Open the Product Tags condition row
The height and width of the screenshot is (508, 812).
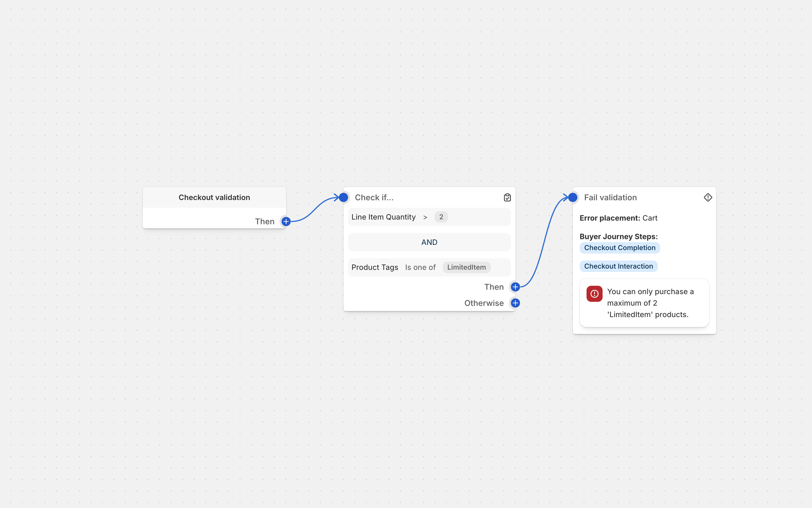click(x=375, y=268)
